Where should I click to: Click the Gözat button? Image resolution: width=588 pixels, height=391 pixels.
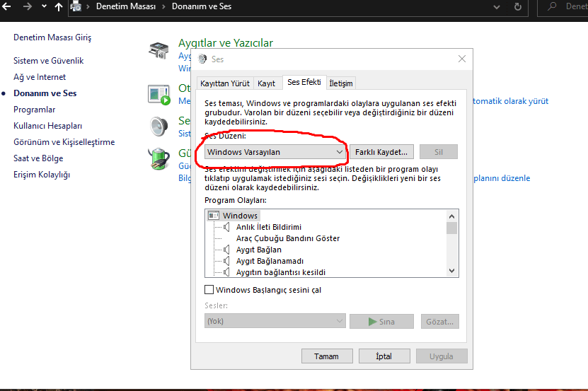(439, 321)
